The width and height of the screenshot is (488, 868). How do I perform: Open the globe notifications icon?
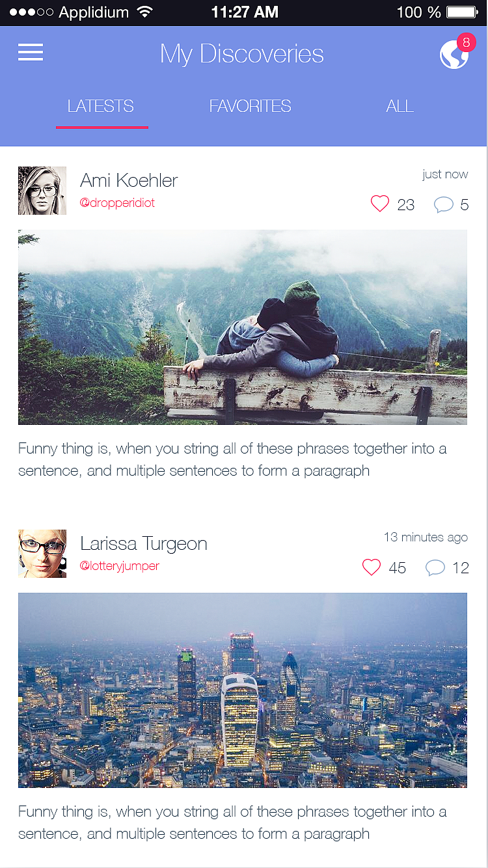pyautogui.click(x=454, y=55)
